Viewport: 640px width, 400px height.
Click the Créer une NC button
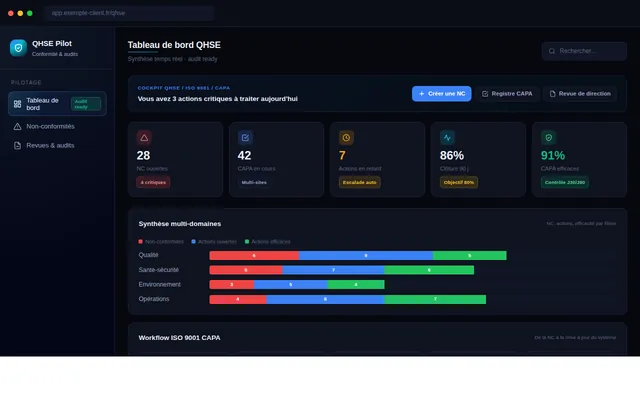442,93
